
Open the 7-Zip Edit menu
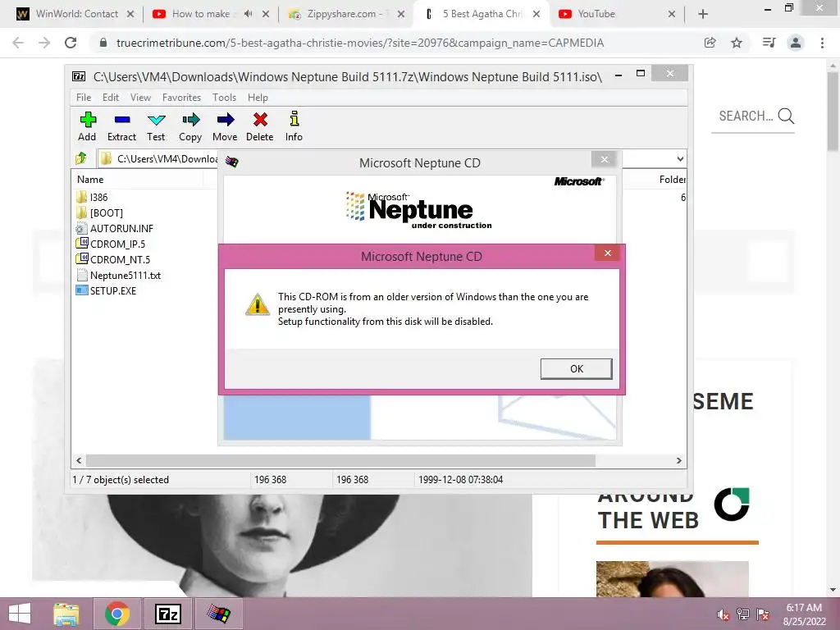[111, 98]
